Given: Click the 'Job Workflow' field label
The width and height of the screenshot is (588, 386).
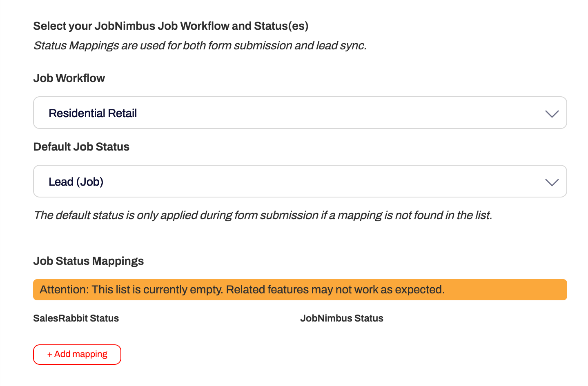Looking at the screenshot, I should (x=69, y=78).
